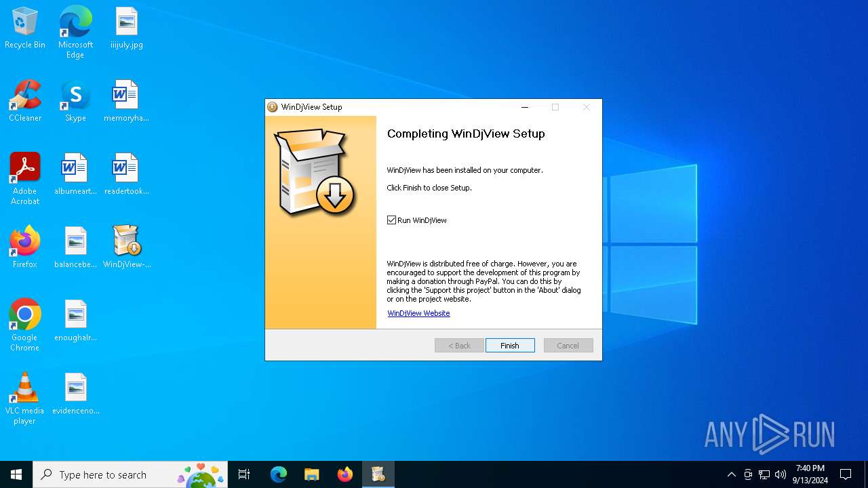This screenshot has height=488, width=868.
Task: Uncheck the Run WinDjView checkbox
Action: pyautogui.click(x=391, y=220)
